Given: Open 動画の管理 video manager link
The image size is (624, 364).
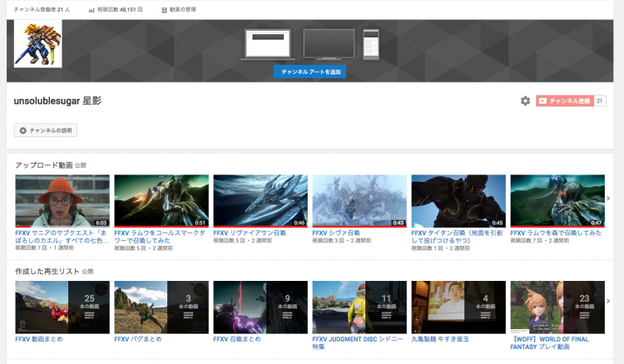Looking at the screenshot, I should point(183,9).
